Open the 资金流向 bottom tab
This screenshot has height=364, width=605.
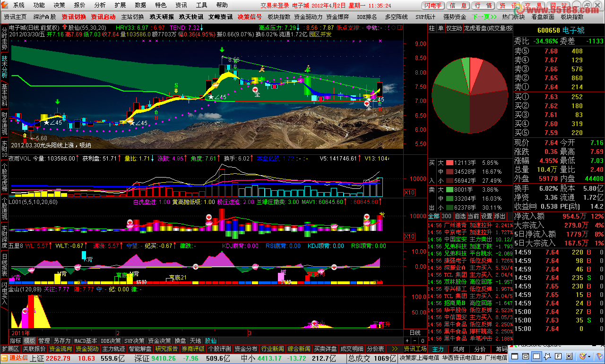(60, 349)
